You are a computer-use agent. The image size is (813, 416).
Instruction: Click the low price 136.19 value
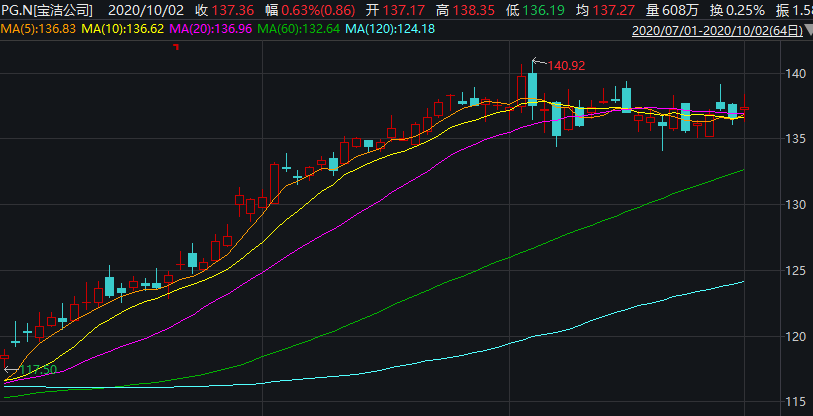[x=543, y=10]
